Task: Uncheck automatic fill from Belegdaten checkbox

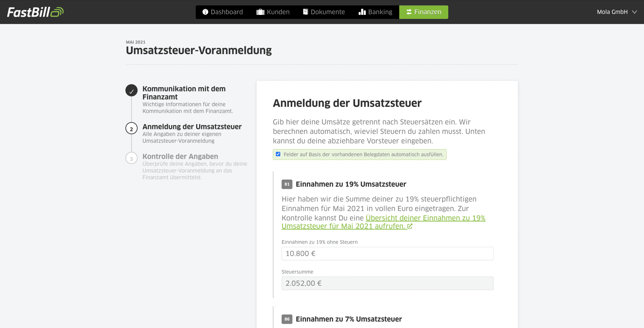Action: (x=278, y=154)
